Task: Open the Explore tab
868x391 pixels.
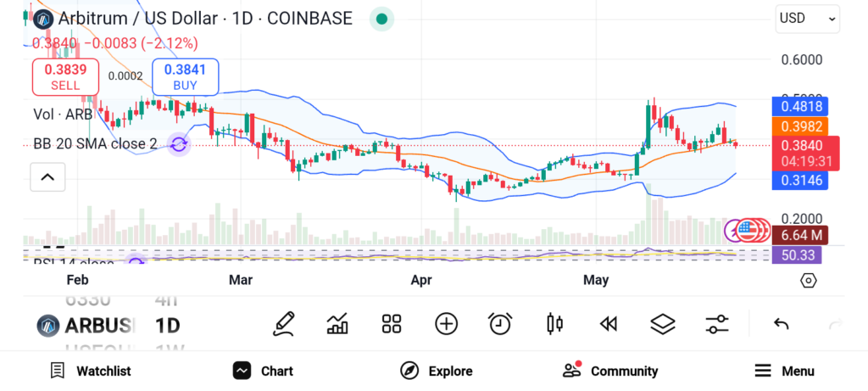Action: point(437,371)
